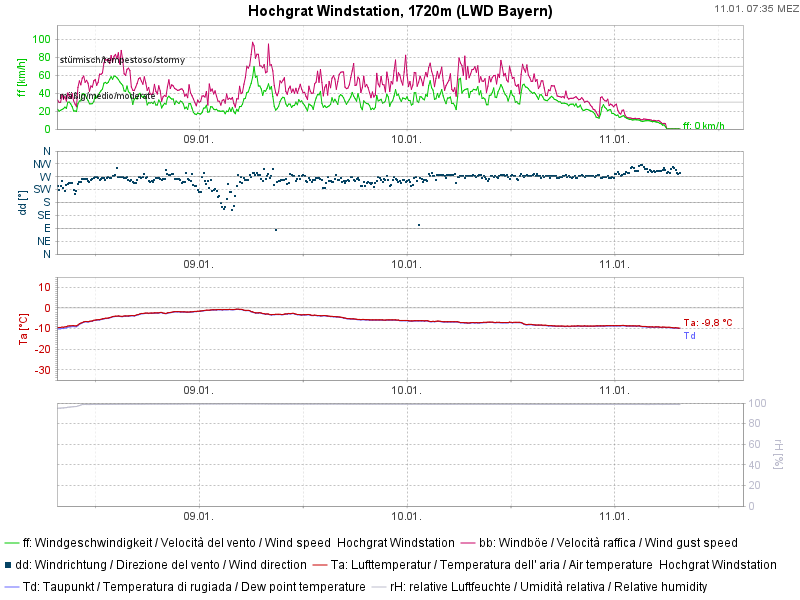
Task: Select the 'dd: Windrichtung' legend text
Action: click(161, 565)
